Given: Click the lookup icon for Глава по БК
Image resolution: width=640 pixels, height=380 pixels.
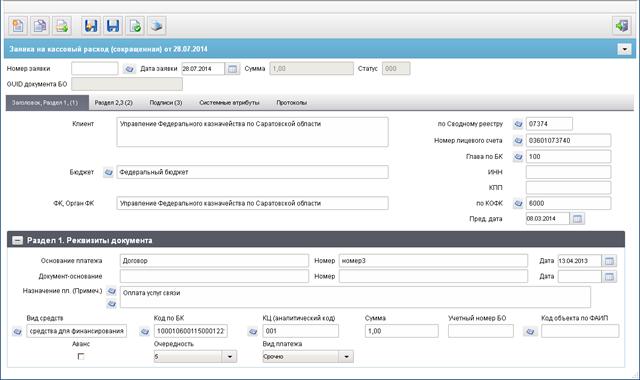Looking at the screenshot, I should [518, 157].
